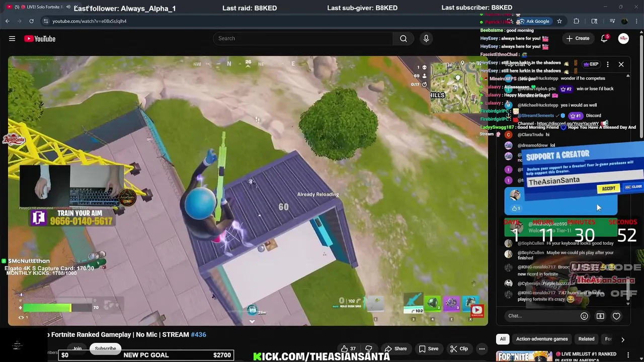
Task: Click the heart like count under pinned message
Action: (516, 208)
